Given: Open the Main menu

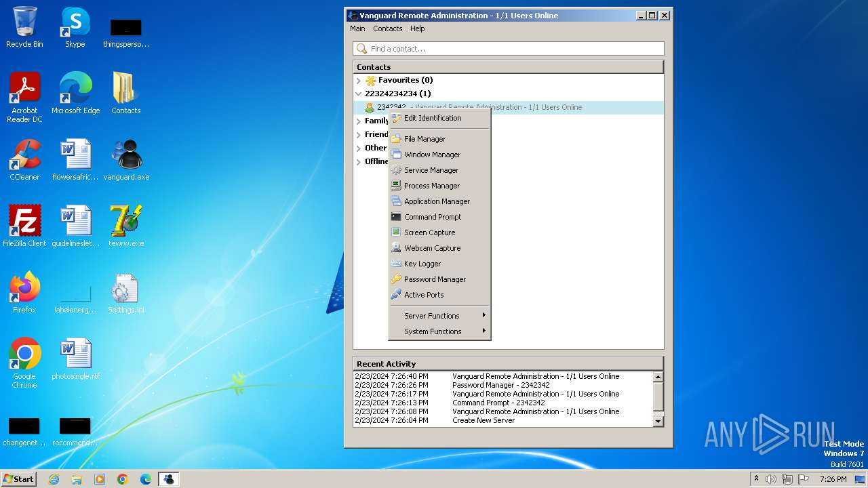Looking at the screenshot, I should 357,28.
